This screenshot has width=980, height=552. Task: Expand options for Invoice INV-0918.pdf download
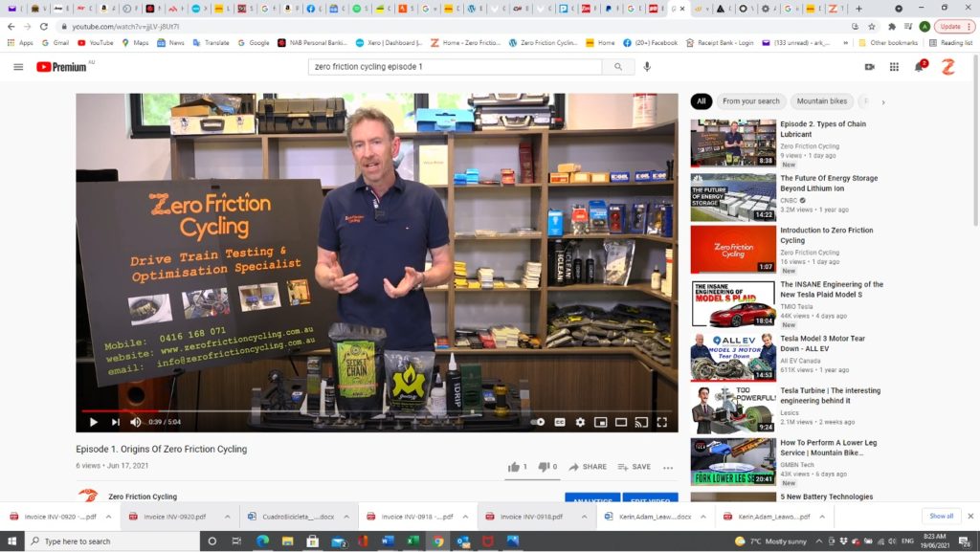click(584, 517)
